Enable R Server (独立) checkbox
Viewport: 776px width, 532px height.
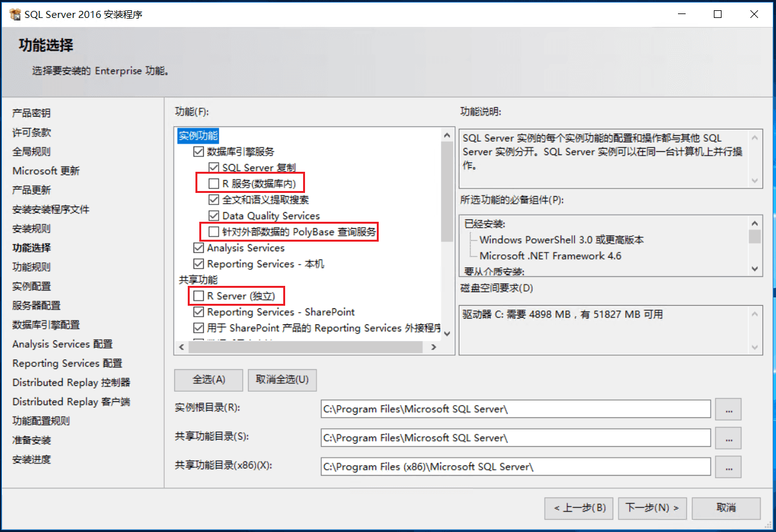click(x=199, y=296)
